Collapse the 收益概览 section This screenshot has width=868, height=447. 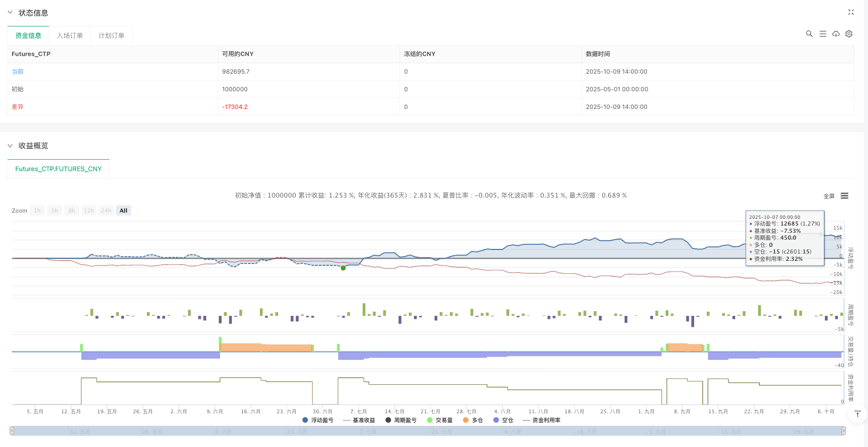pos(10,146)
